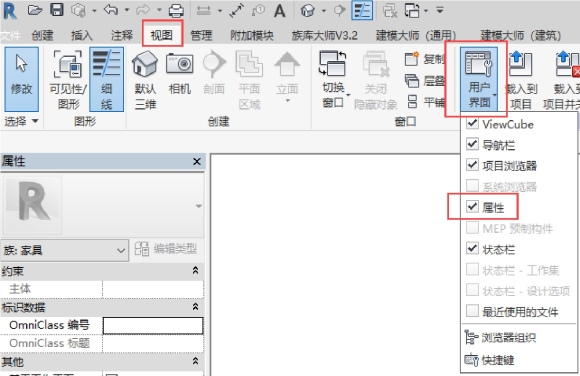Image resolution: width=580 pixels, height=376 pixels.
Task: Toggle the Thin Lines (细线) tool
Action: pos(106,79)
